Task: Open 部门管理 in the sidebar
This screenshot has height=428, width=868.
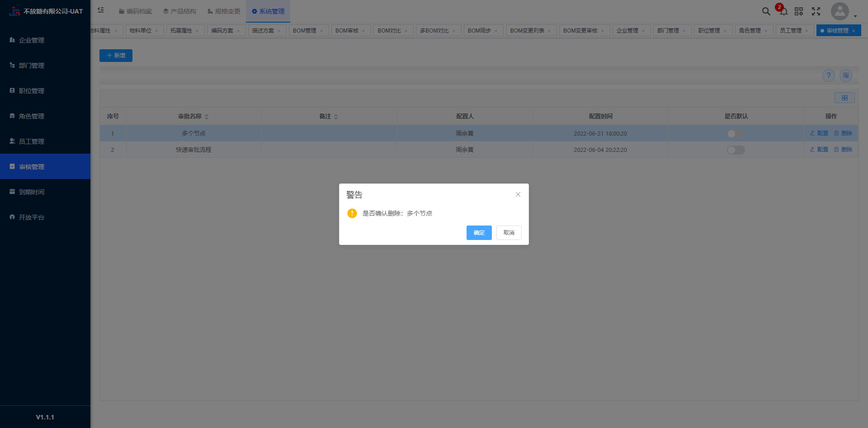Action: [x=45, y=66]
